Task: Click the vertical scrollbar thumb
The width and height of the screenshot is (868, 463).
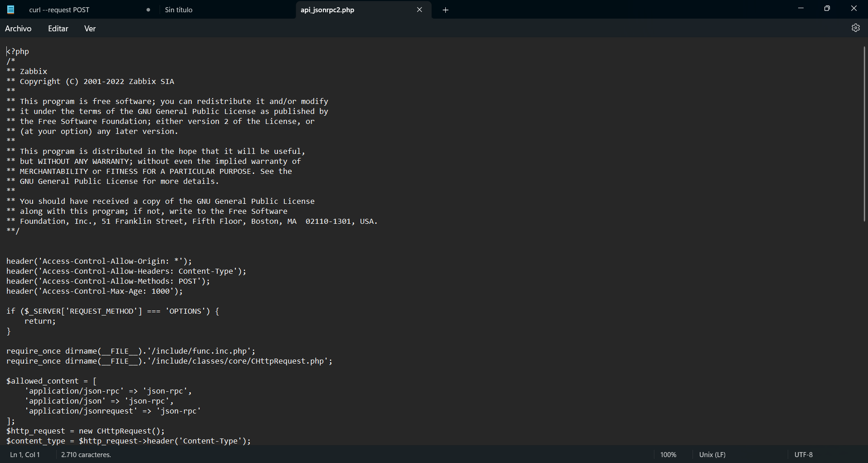Action: tap(864, 134)
